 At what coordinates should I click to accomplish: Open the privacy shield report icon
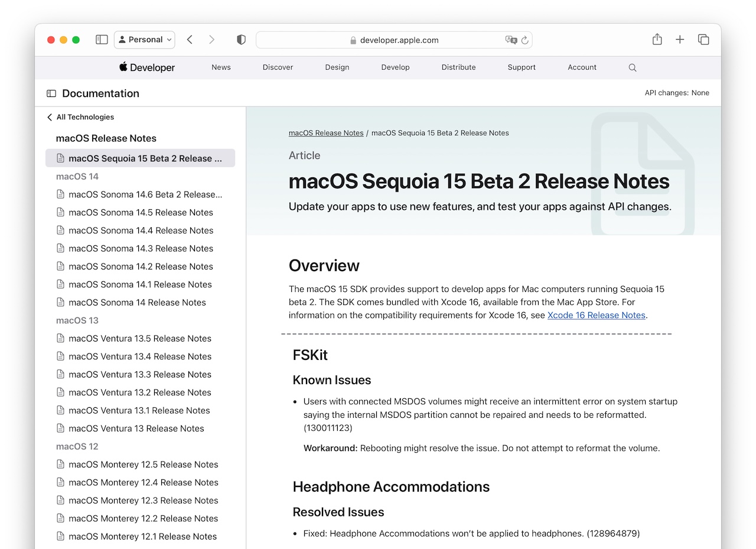(x=241, y=40)
